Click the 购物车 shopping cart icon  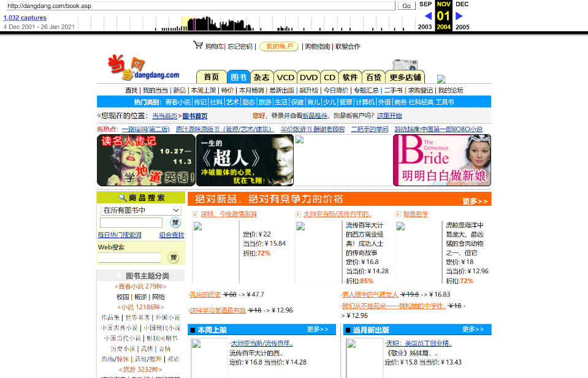click(x=197, y=45)
